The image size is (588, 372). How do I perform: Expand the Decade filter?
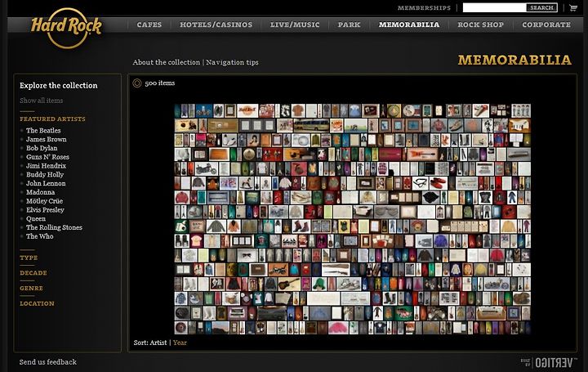click(x=33, y=273)
